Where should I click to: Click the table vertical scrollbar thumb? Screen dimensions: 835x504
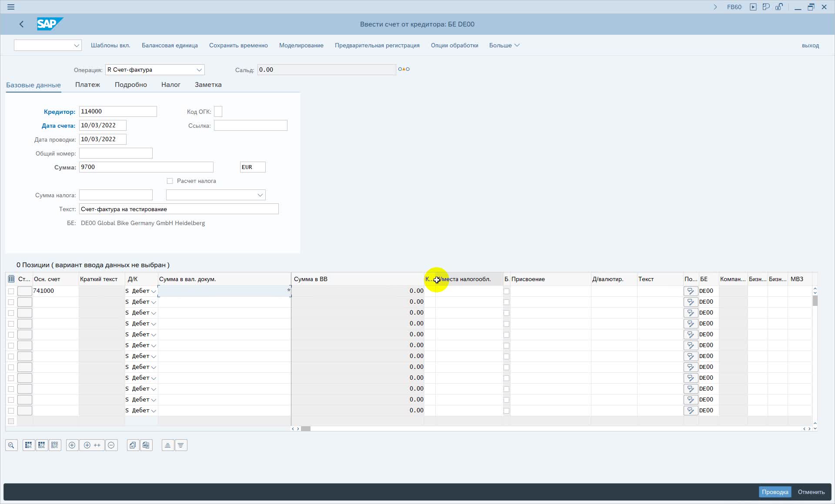815,301
